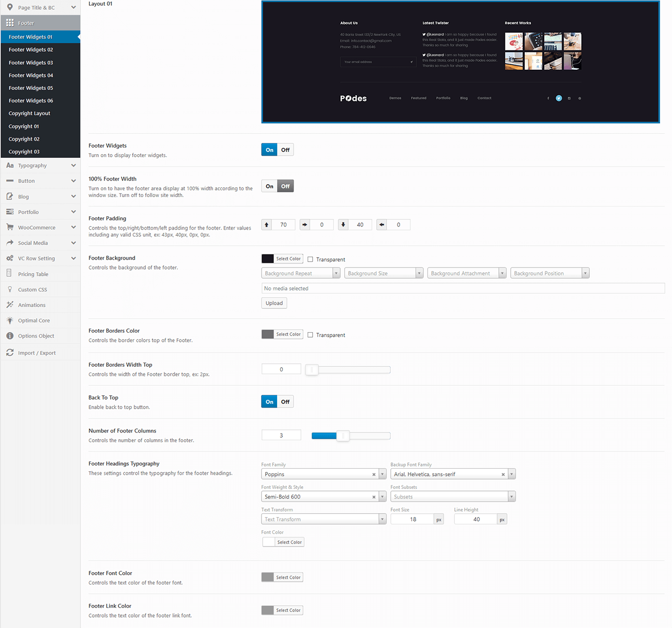This screenshot has width=672, height=628.
Task: Click the Number of Footer Columns slider handle
Action: click(343, 436)
